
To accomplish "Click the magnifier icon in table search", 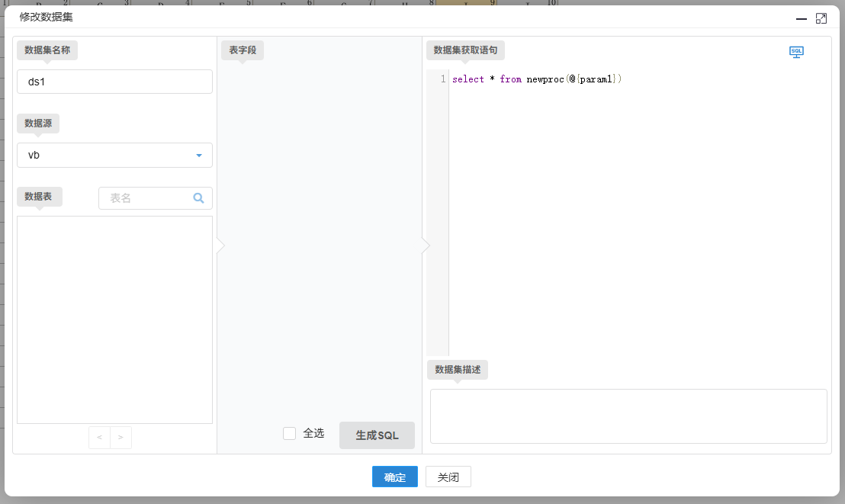I will point(198,198).
